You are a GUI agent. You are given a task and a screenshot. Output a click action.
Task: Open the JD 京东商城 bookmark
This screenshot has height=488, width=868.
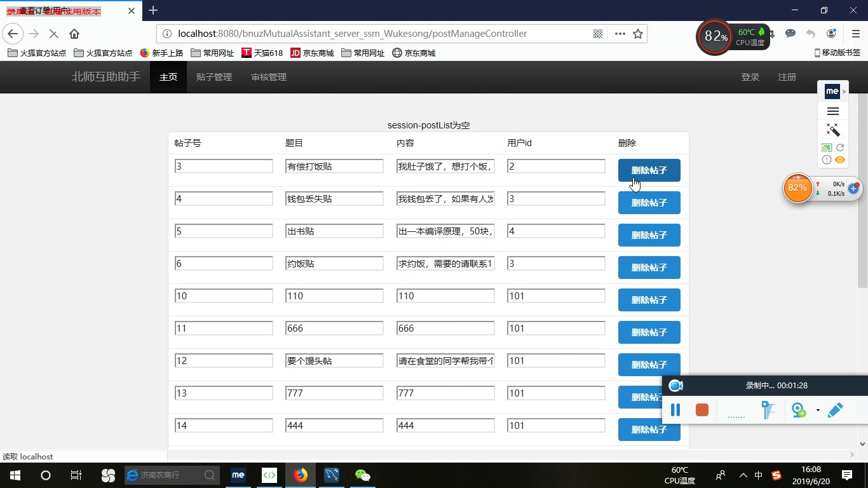click(312, 53)
